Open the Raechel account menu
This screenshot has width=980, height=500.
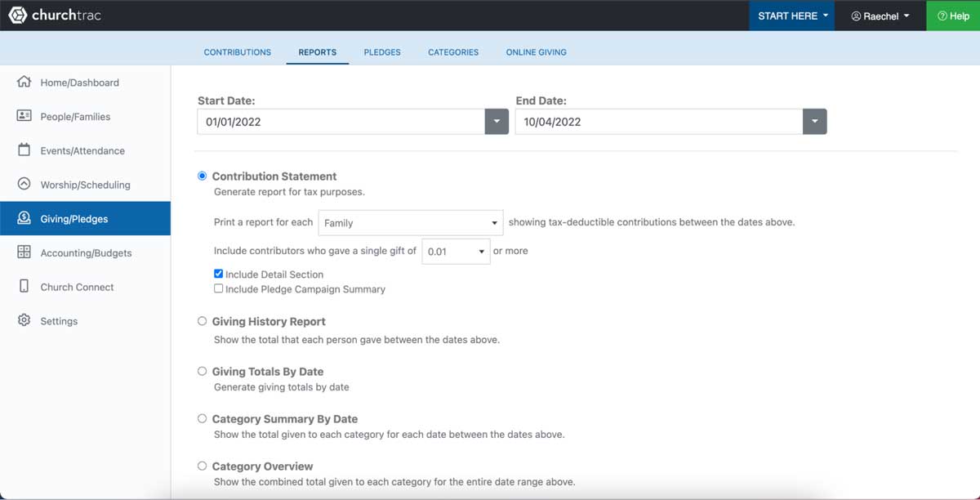880,15
